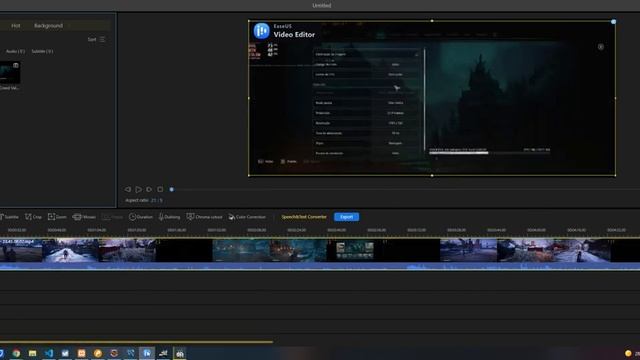Open the EaseUS Video Editor taskbar icon

coord(147,353)
